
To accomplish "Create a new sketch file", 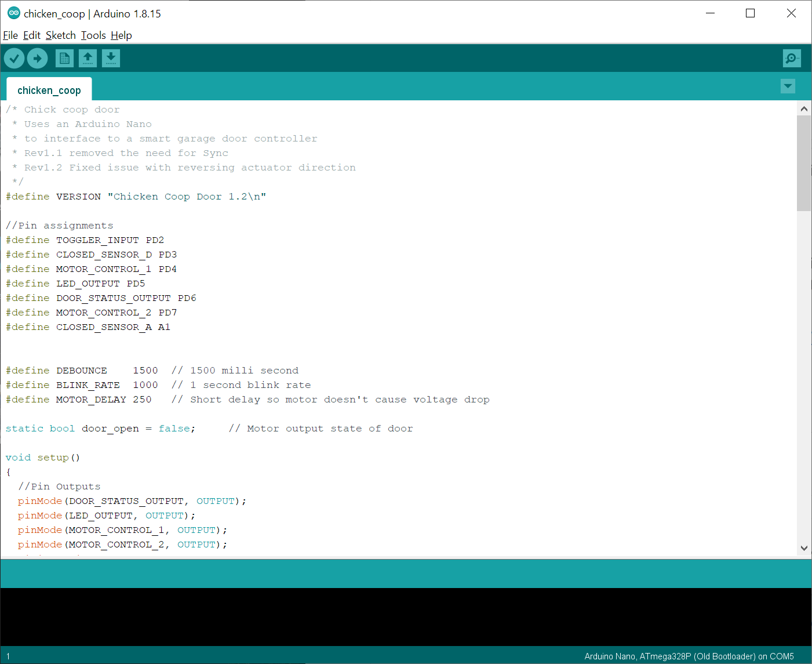I will point(64,58).
